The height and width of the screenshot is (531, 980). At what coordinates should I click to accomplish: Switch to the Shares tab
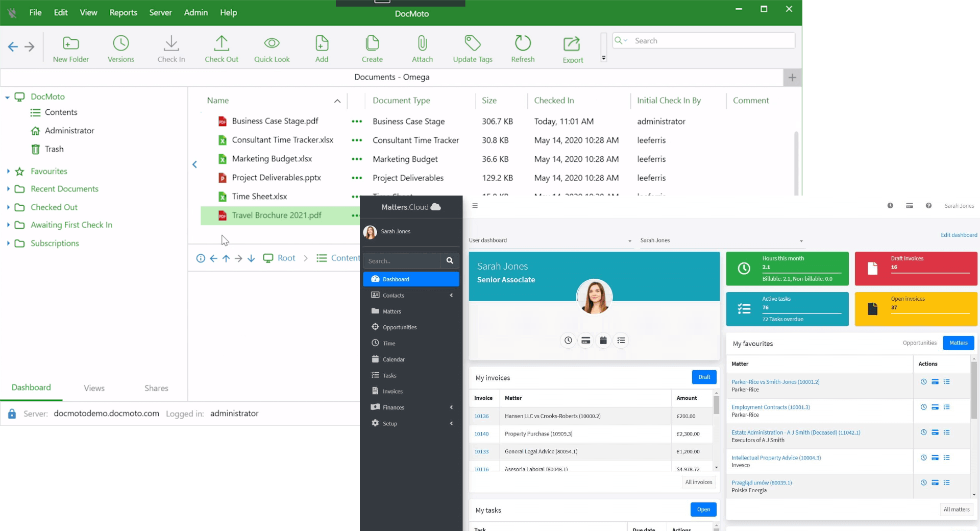156,388
